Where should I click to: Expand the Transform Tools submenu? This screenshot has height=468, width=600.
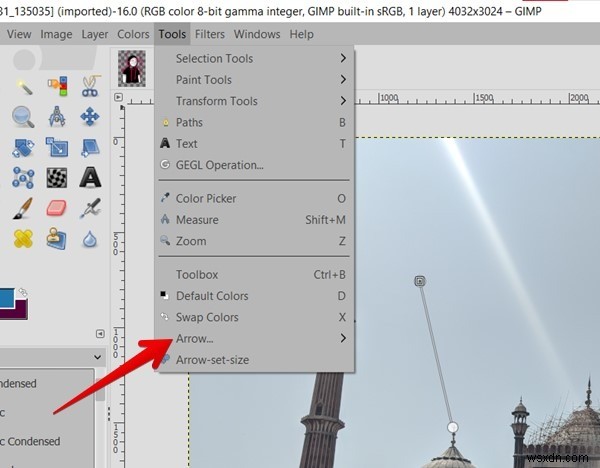254,101
